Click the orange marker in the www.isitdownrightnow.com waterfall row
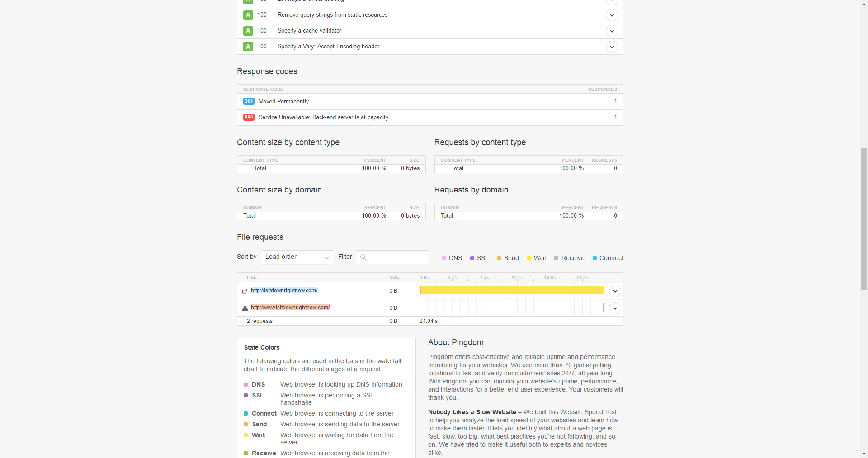This screenshot has width=868, height=458. coord(604,308)
